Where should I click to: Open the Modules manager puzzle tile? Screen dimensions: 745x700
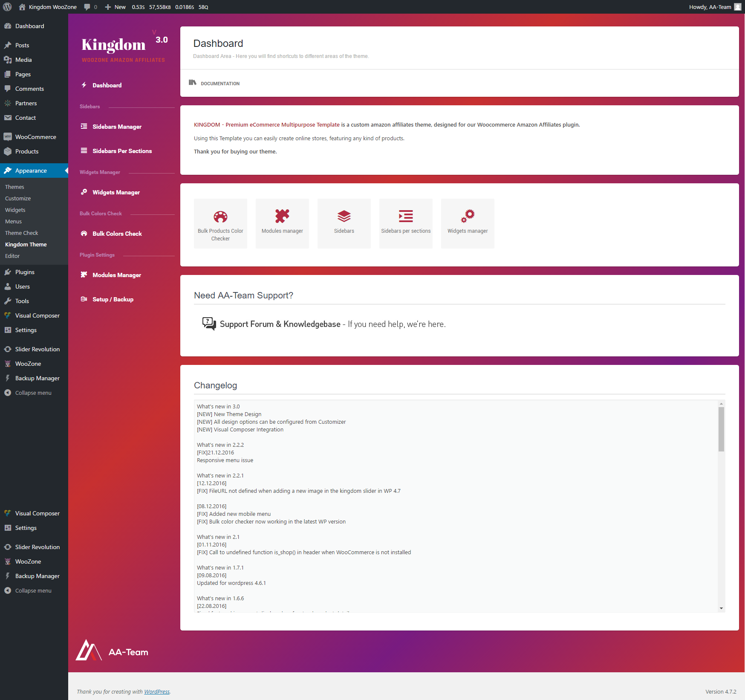click(x=282, y=223)
